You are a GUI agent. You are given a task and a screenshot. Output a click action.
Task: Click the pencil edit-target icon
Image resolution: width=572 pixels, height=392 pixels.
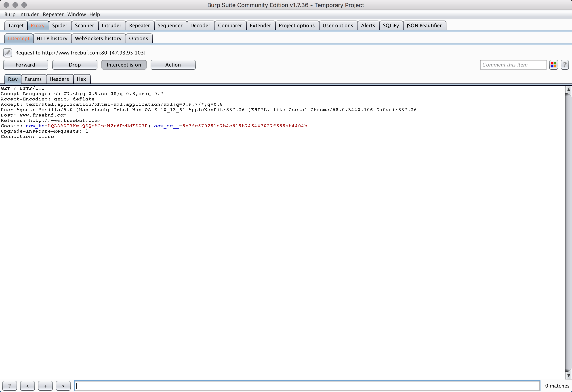pyautogui.click(x=8, y=53)
